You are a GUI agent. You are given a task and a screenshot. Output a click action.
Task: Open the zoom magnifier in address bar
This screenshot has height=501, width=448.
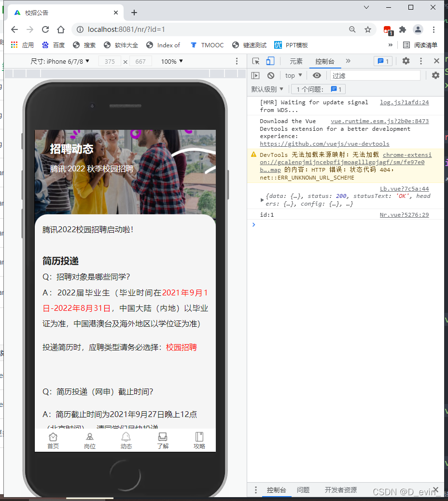[352, 30]
